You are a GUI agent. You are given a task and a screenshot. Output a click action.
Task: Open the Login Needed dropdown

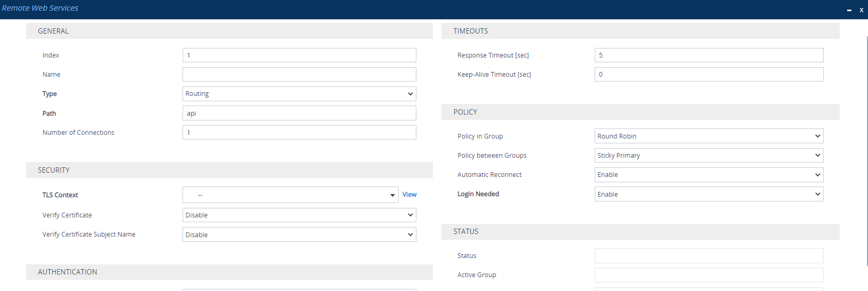point(708,194)
